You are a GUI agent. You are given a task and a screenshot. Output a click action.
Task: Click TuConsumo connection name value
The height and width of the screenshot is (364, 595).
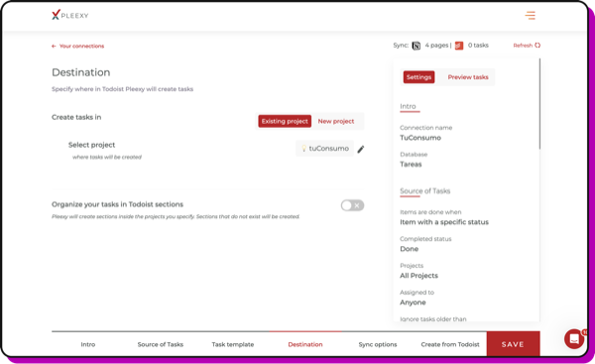click(x=420, y=138)
